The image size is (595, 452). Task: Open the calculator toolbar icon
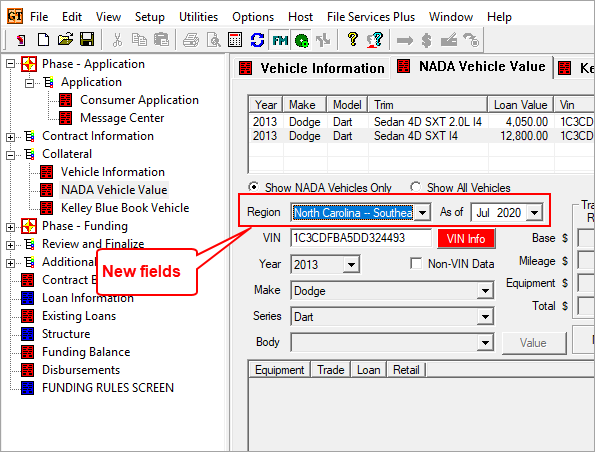(x=235, y=39)
